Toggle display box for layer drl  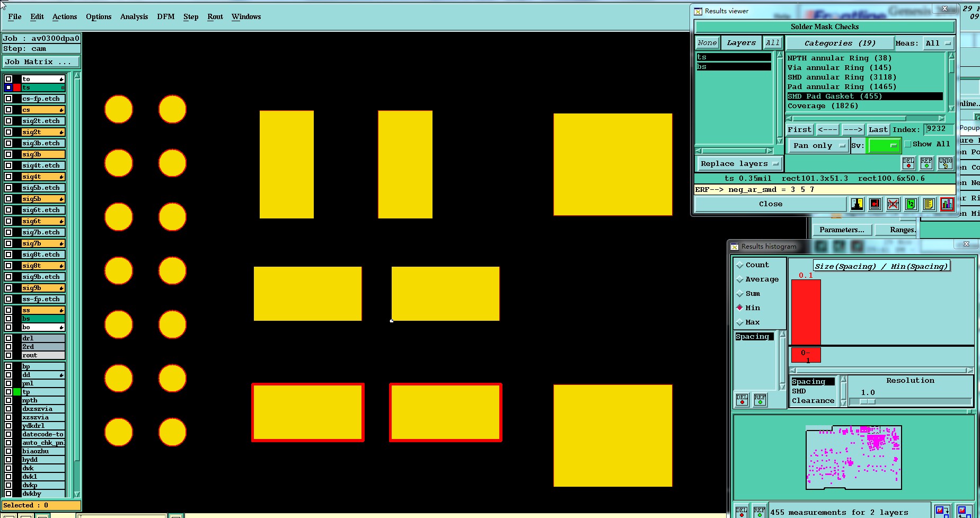(x=8, y=338)
